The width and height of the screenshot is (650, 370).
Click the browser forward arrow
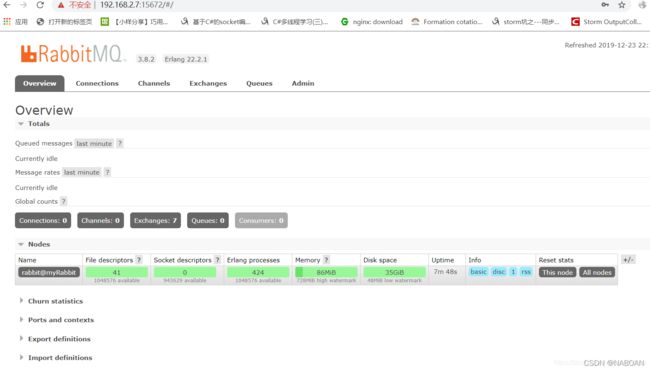pyautogui.click(x=24, y=5)
